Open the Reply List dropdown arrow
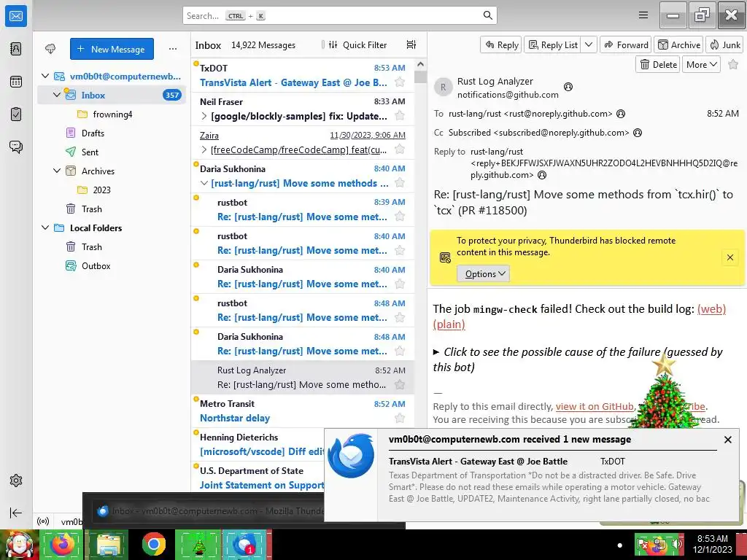The width and height of the screenshot is (747, 560). coord(589,44)
